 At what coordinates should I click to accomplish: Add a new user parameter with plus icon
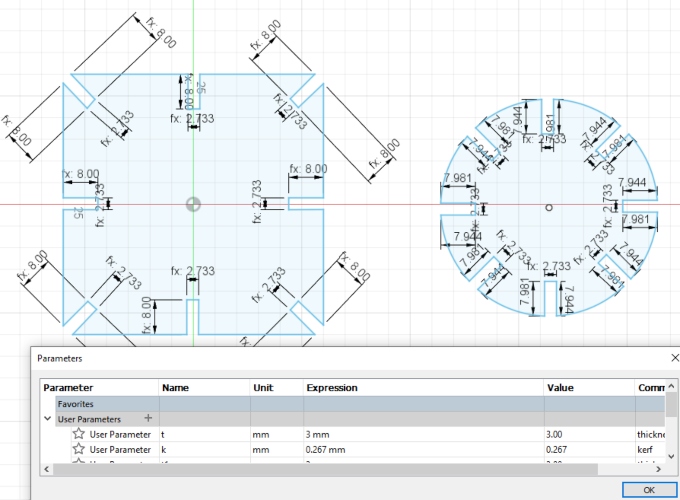[x=148, y=418]
